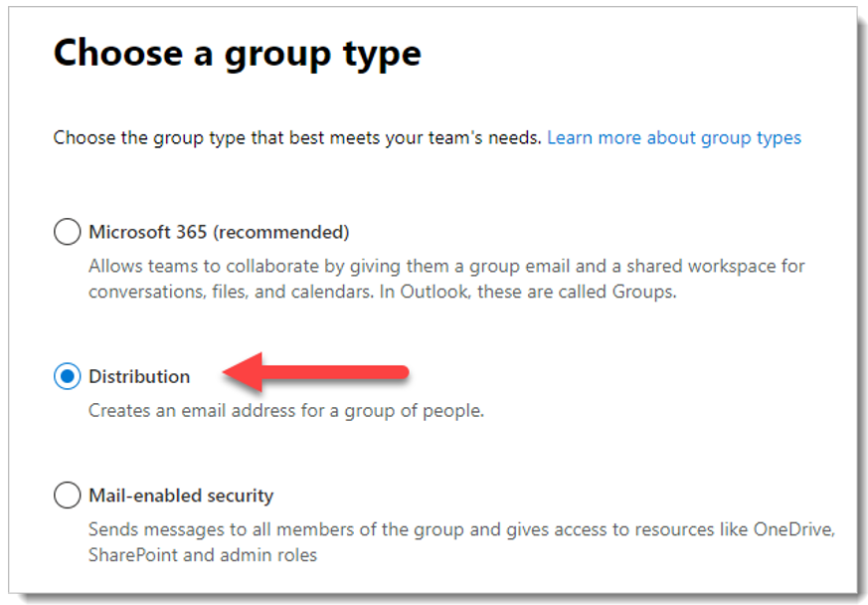The height and width of the screenshot is (605, 868).
Task: Click the selected Distribution radio button
Action: click(x=67, y=376)
